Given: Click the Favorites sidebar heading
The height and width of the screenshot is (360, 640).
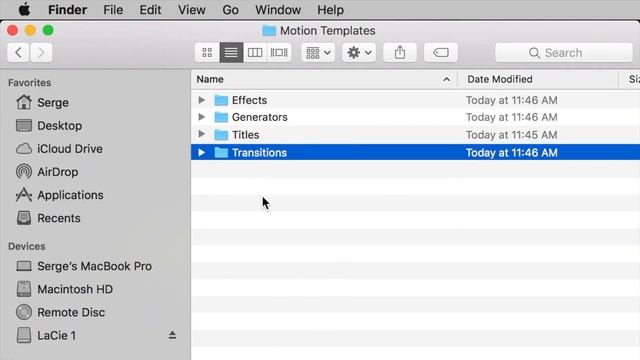Looking at the screenshot, I should coord(29,82).
